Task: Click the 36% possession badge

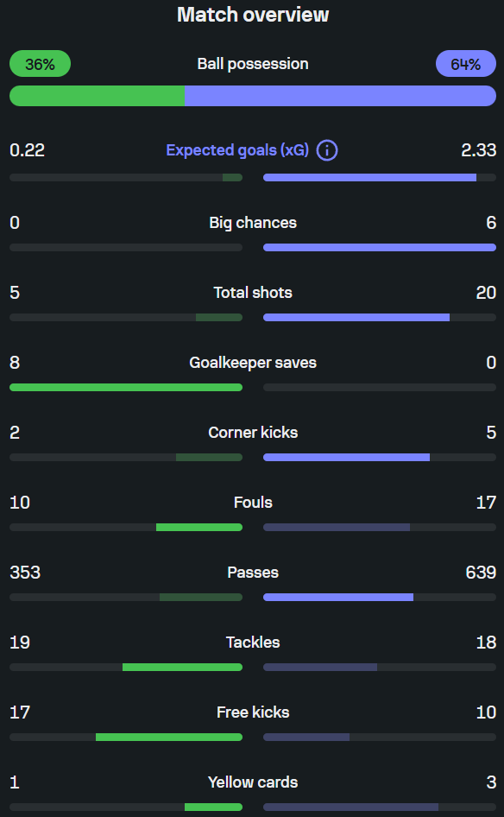Action: point(40,64)
